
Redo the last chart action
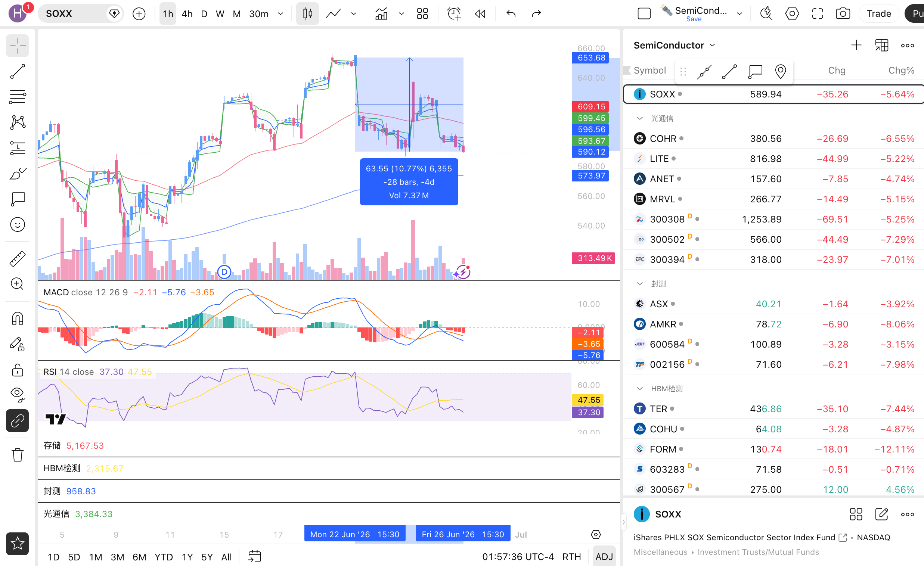click(536, 14)
